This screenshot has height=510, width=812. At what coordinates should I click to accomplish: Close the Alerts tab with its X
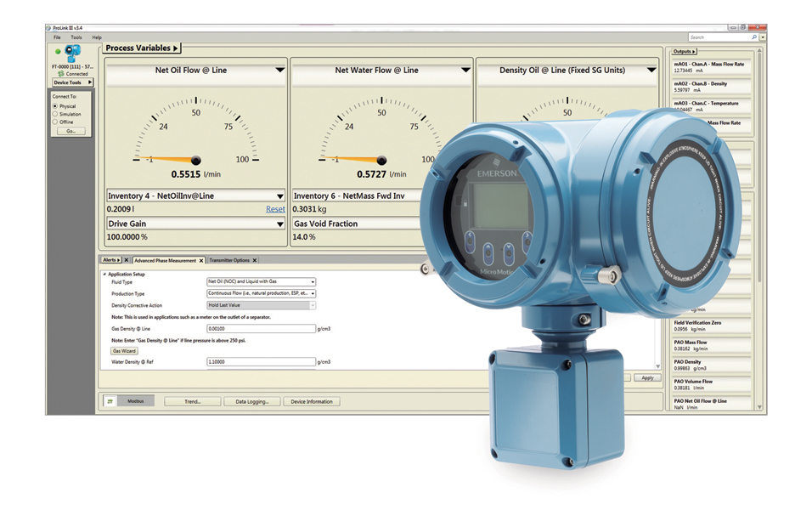126,260
